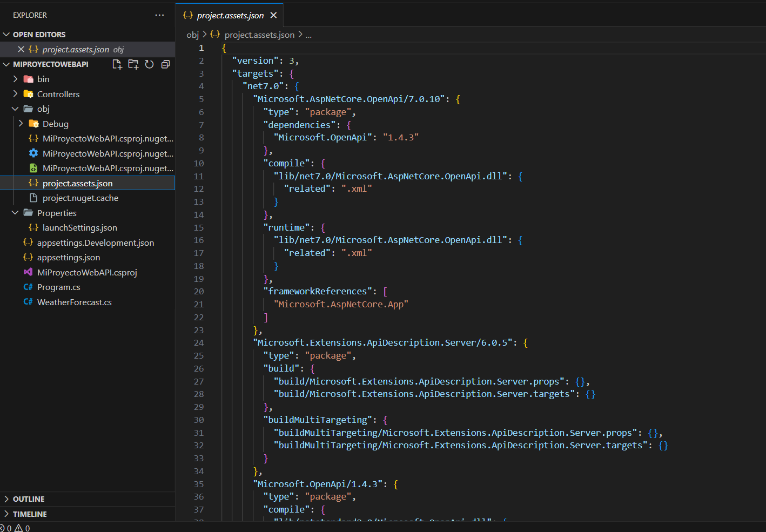Expand the Controllers folder chevron
The height and width of the screenshot is (532, 766).
[15, 94]
